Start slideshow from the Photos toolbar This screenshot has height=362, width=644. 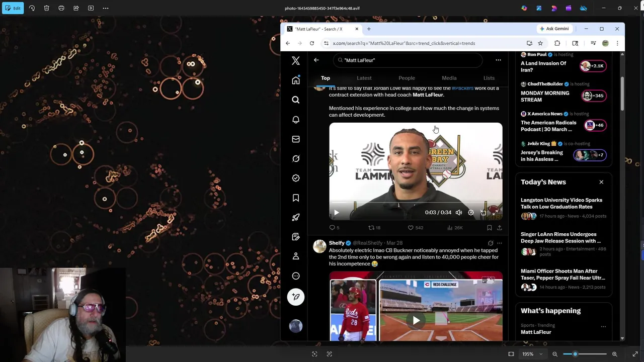(x=91, y=8)
